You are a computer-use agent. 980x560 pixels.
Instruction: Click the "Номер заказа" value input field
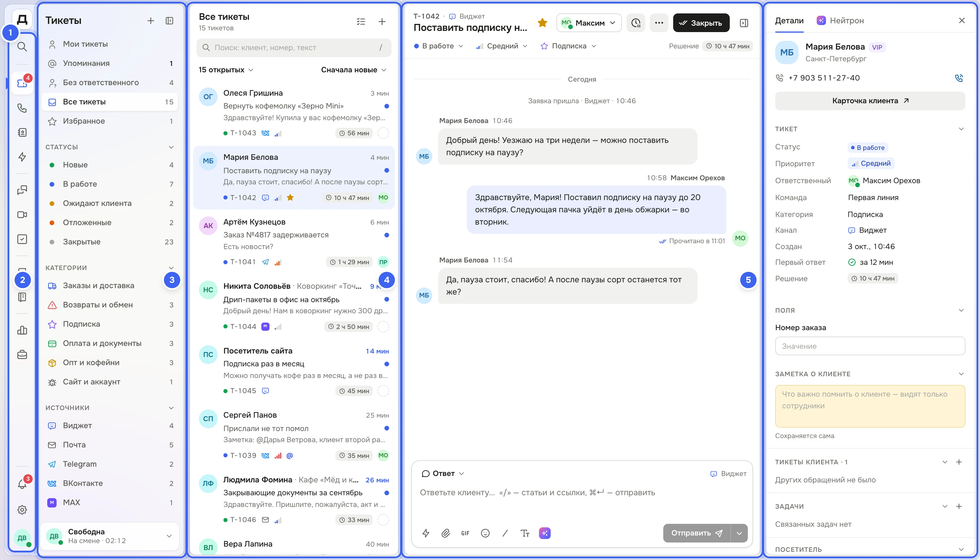[870, 346]
